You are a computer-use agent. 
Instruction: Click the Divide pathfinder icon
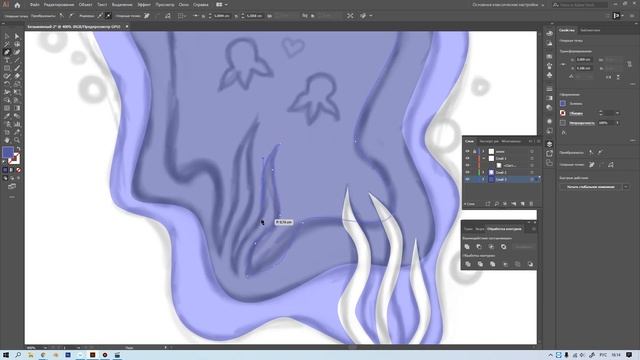coord(468,264)
